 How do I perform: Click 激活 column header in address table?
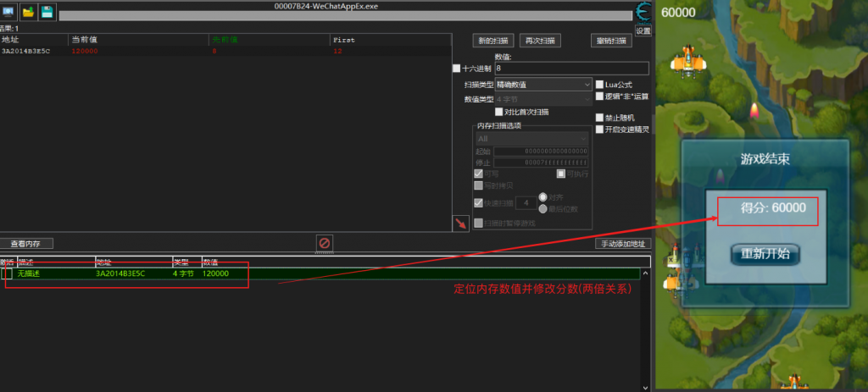7,262
